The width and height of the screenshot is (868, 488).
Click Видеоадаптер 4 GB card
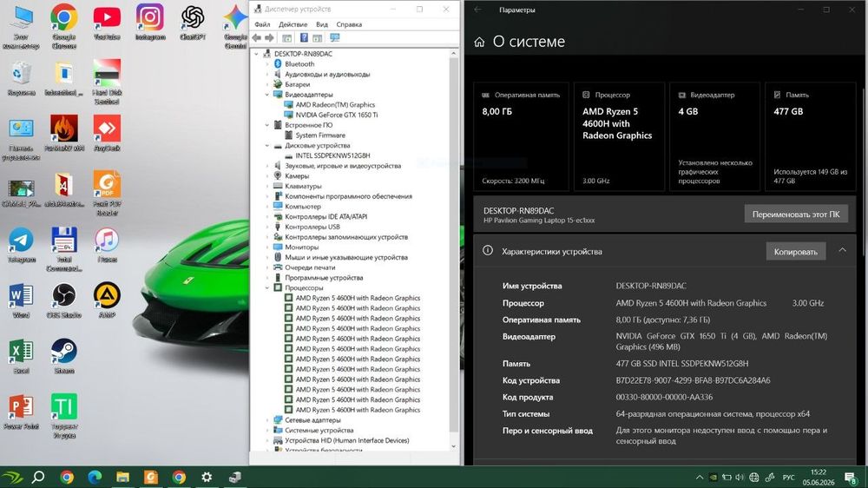(714, 137)
